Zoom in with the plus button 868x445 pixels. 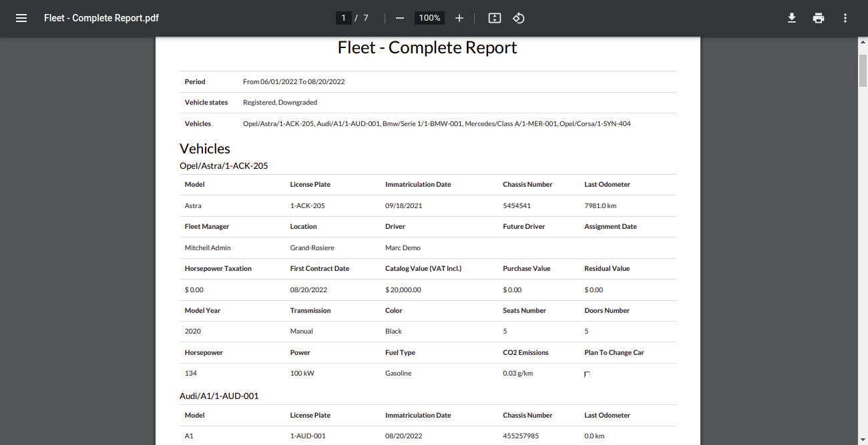click(459, 18)
